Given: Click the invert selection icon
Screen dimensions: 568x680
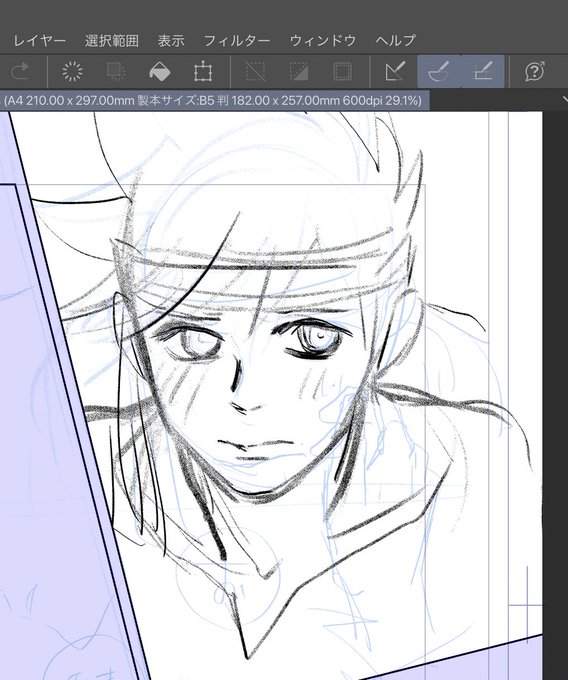Looking at the screenshot, I should pos(299,72).
